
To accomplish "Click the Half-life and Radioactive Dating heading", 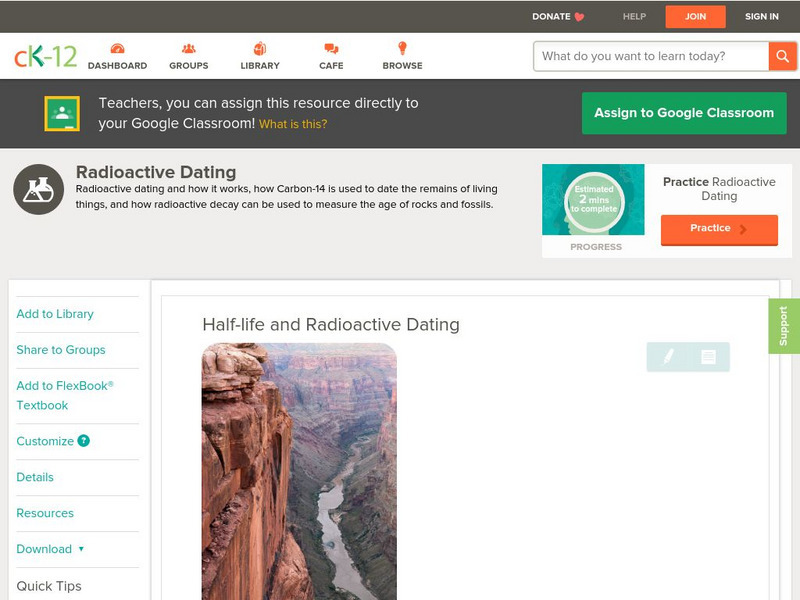I will [331, 324].
